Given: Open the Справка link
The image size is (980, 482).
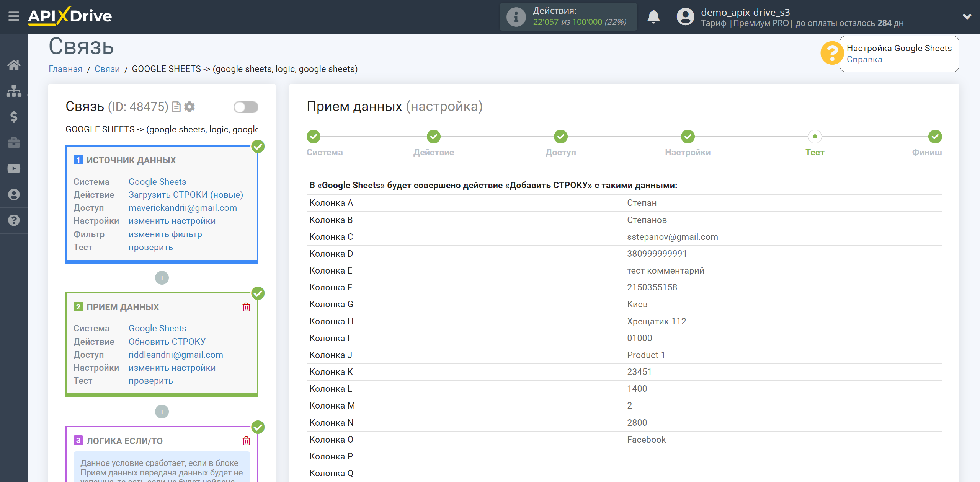Looking at the screenshot, I should 864,60.
